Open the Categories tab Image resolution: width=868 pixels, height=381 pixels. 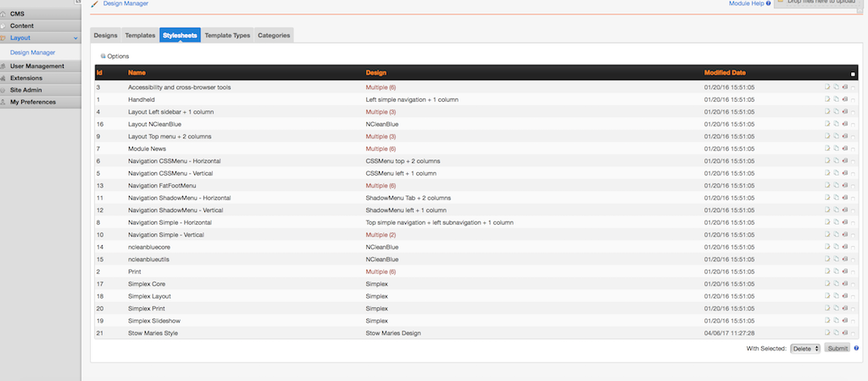coord(274,36)
